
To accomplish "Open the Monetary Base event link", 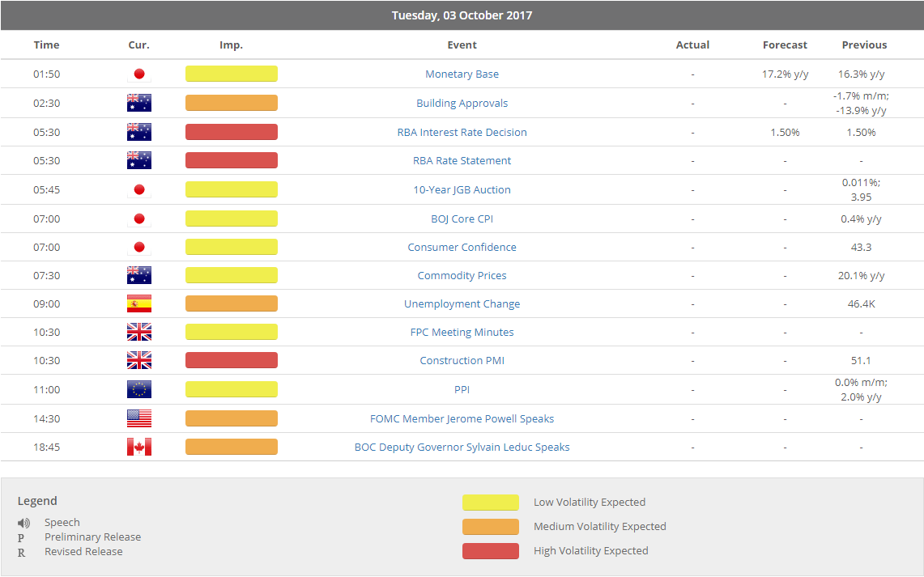I will [x=462, y=74].
